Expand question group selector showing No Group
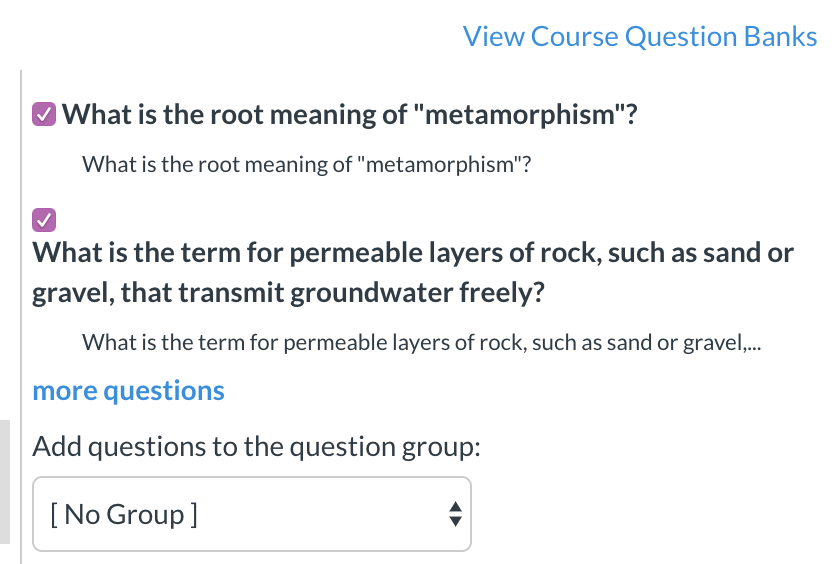This screenshot has width=838, height=564. tap(252, 514)
